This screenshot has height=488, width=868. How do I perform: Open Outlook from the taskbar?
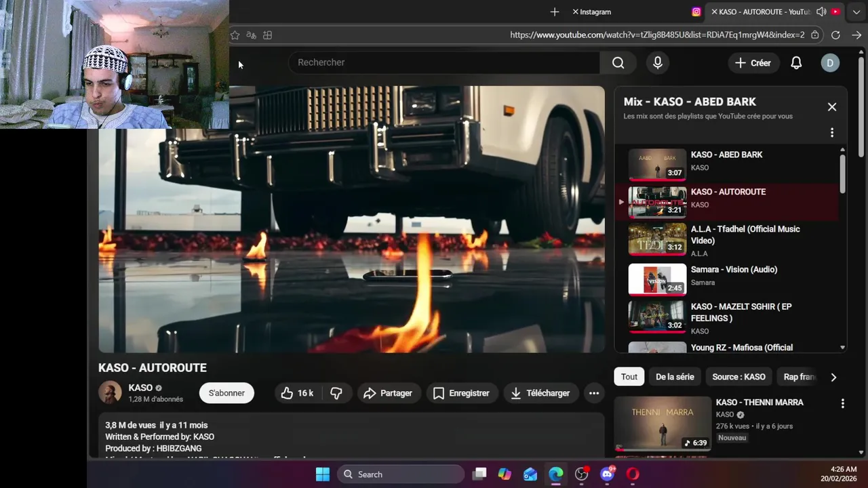tap(530, 474)
